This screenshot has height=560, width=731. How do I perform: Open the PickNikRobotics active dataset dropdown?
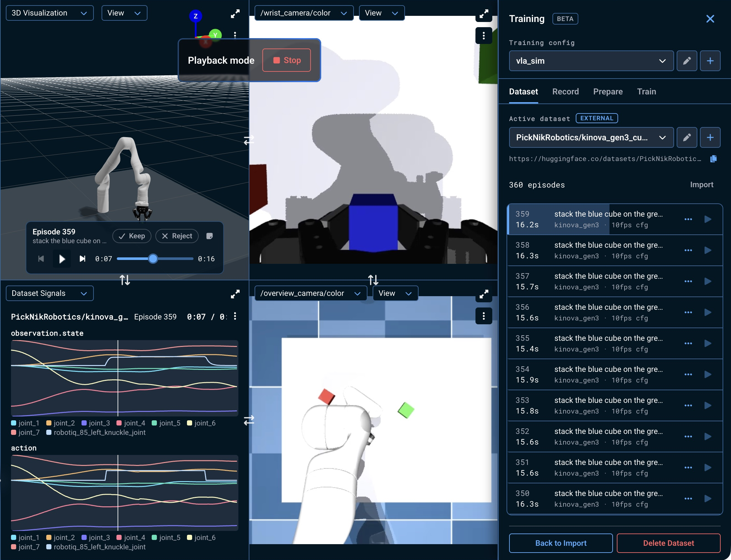click(x=591, y=137)
